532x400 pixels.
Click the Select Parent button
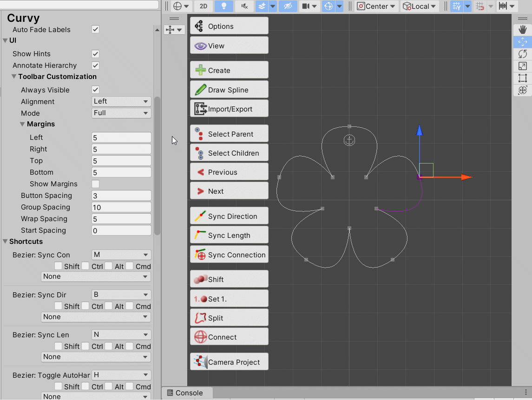pos(229,133)
